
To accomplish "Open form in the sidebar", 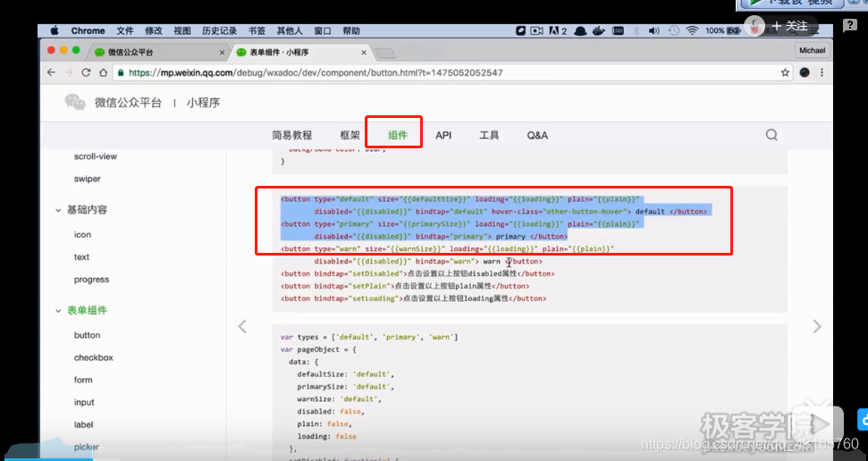I will click(83, 381).
